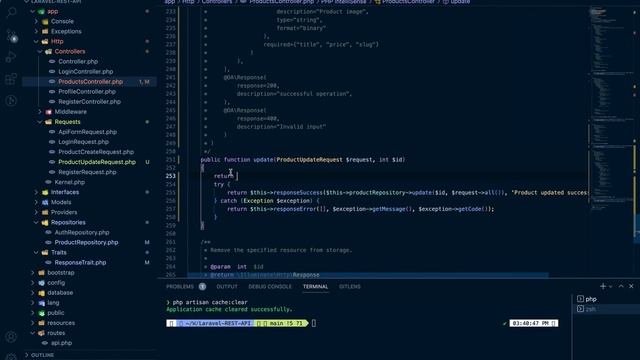
Task: Open ProfileController.php file
Action: 87,92
